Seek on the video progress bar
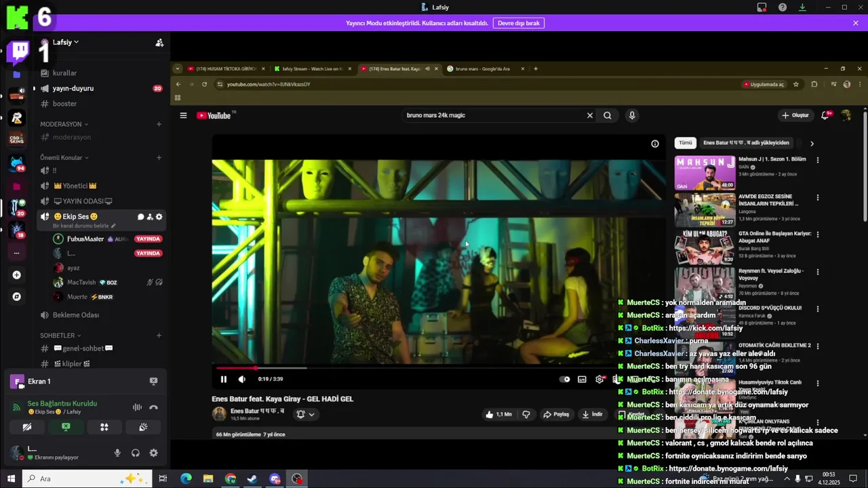This screenshot has height=488, width=868. click(438, 368)
